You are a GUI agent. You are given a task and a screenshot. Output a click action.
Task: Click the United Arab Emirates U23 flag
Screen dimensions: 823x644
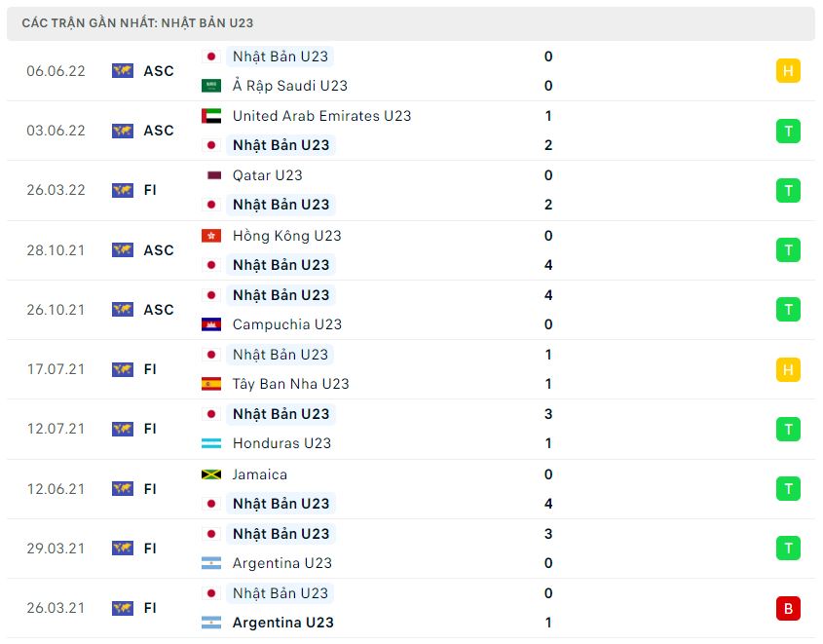tap(211, 116)
